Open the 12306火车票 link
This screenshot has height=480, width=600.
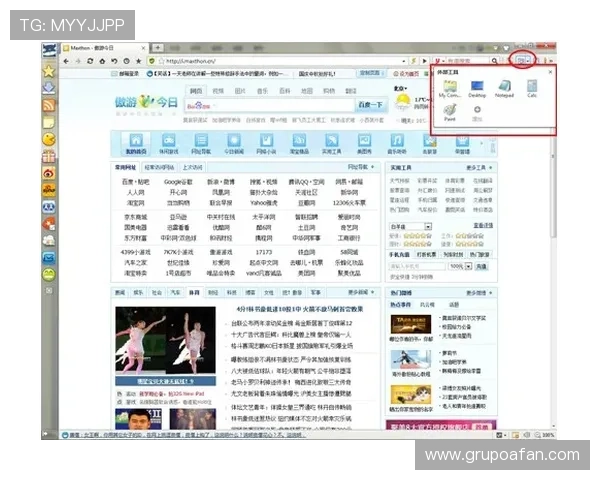point(349,203)
